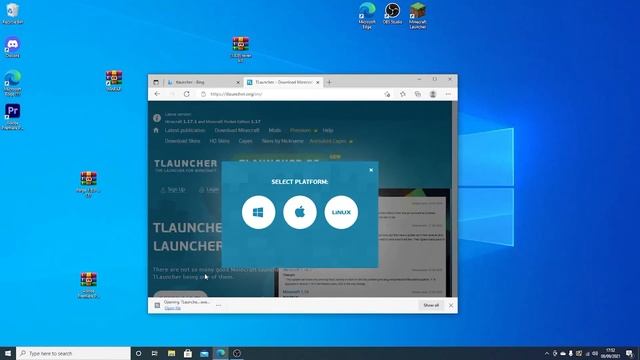Click the Sign Up link
This screenshot has height=360, width=640.
(173, 189)
